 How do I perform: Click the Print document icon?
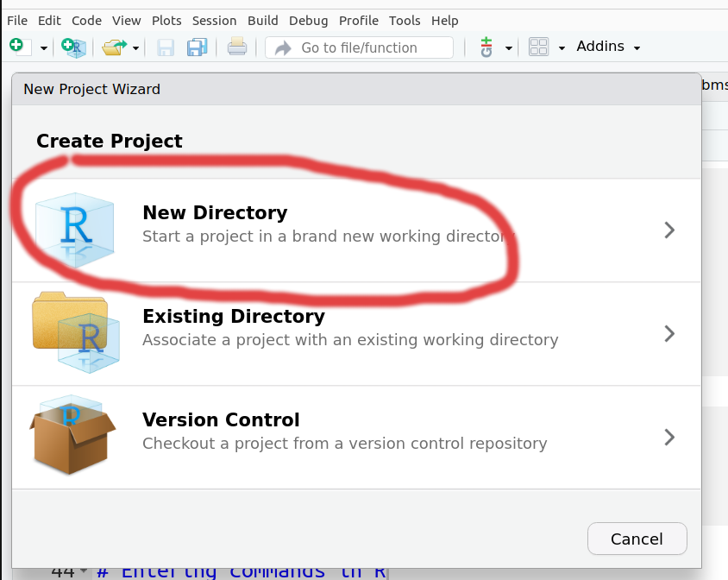coord(237,47)
